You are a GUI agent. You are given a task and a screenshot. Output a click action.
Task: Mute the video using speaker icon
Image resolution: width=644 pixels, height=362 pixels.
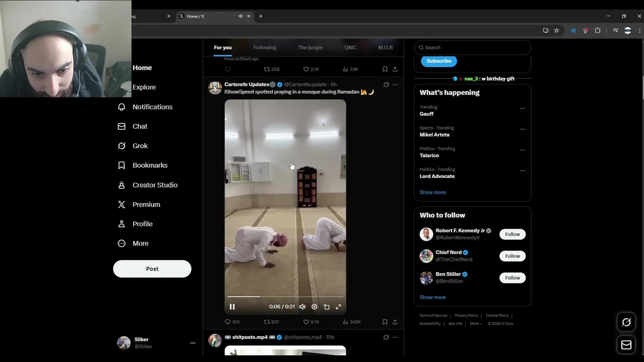point(302,307)
